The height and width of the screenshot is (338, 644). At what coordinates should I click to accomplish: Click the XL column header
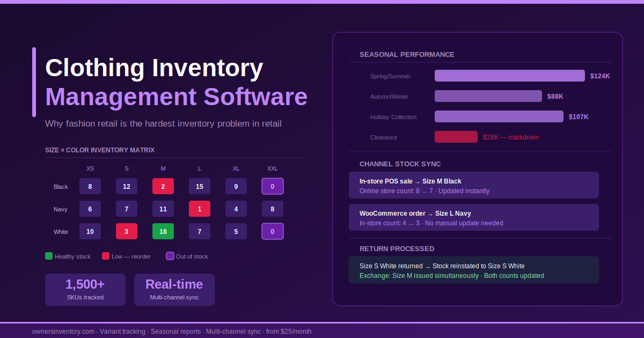(x=236, y=168)
